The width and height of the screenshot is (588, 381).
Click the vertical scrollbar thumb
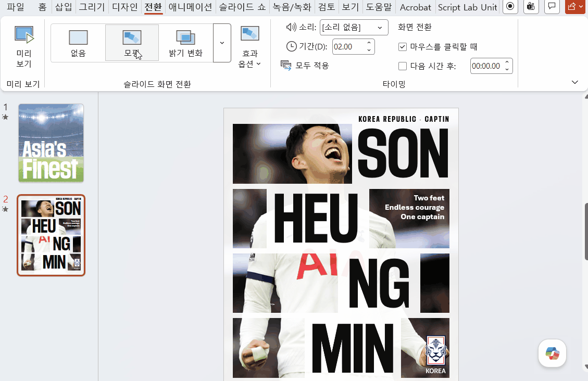pos(586,232)
